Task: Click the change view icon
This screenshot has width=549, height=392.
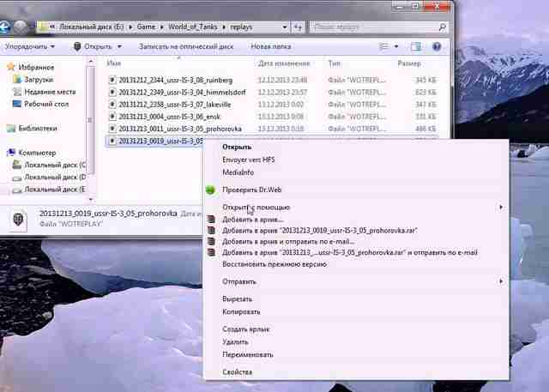Action: (x=384, y=46)
